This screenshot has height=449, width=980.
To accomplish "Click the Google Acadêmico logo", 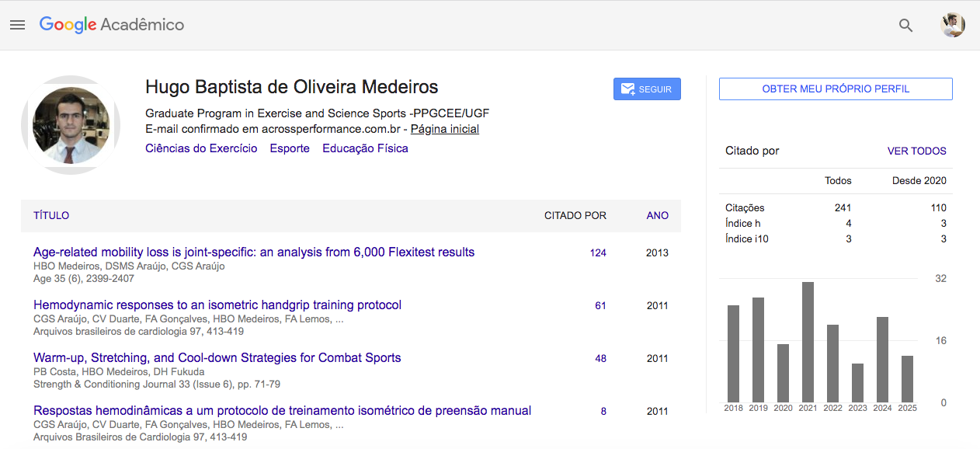I will coord(112,25).
